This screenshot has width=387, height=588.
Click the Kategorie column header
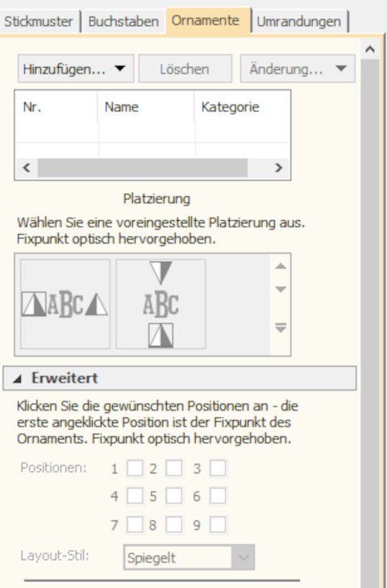click(x=242, y=107)
